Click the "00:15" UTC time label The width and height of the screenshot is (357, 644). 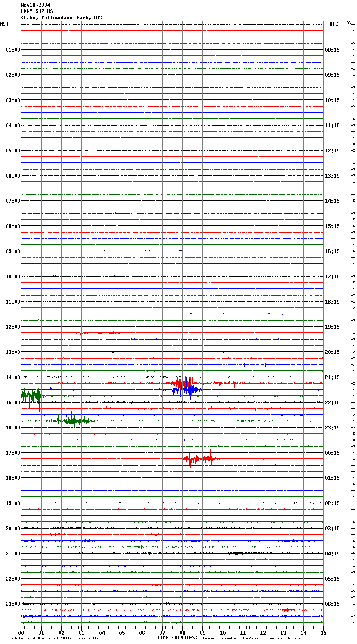tap(332, 453)
